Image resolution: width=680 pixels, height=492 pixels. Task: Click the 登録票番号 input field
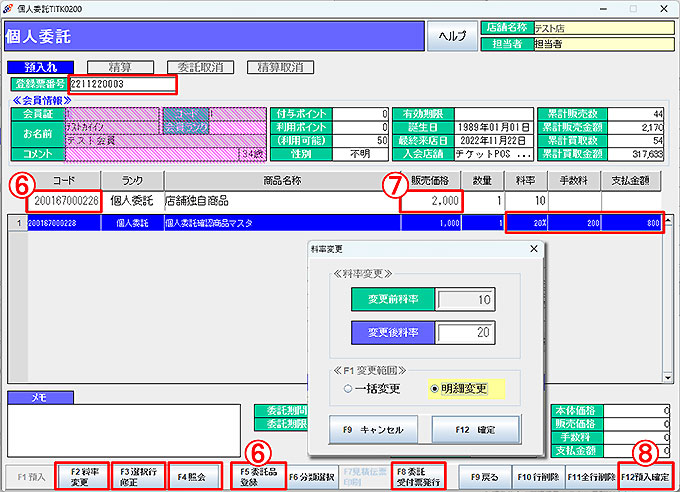(x=122, y=84)
